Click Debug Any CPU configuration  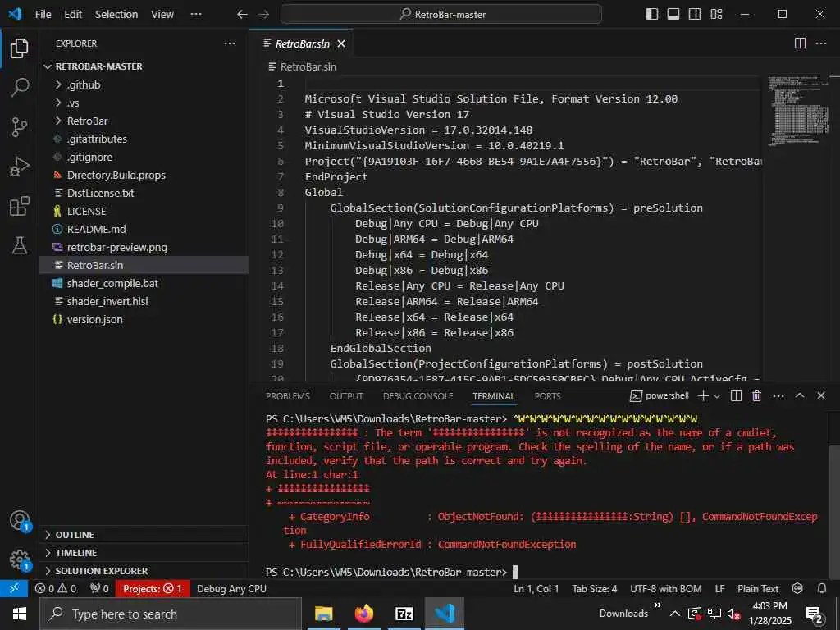pyautogui.click(x=231, y=589)
